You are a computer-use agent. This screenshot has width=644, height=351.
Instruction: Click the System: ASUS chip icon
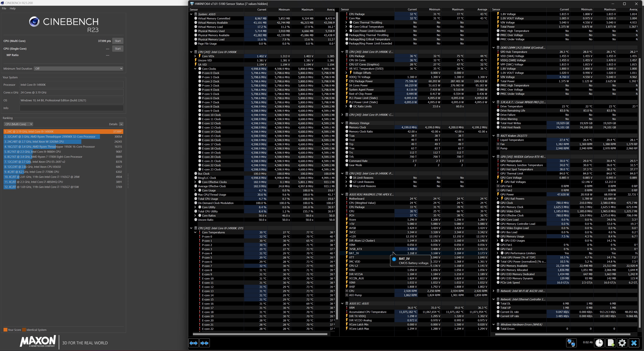click(196, 14)
